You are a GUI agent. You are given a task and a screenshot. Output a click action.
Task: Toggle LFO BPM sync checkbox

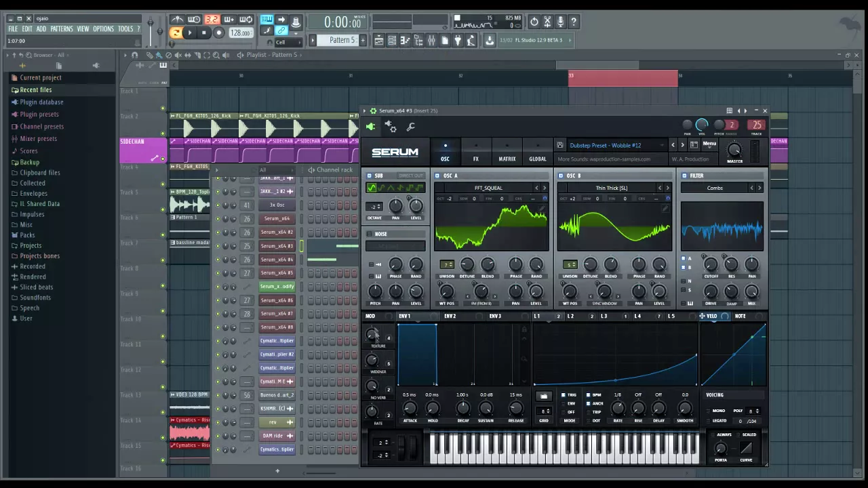(x=589, y=394)
